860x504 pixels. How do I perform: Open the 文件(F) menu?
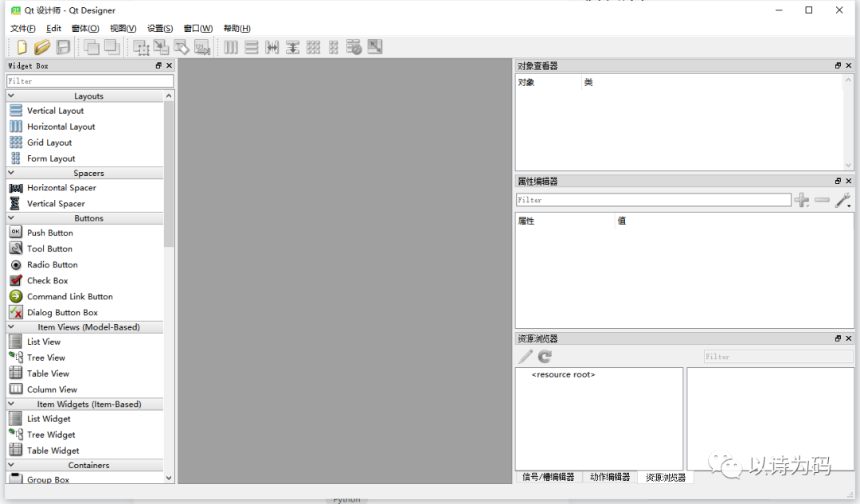click(x=23, y=28)
